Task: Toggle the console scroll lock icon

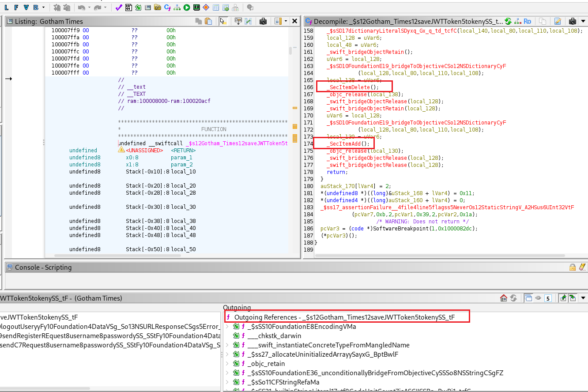Action: (572, 267)
